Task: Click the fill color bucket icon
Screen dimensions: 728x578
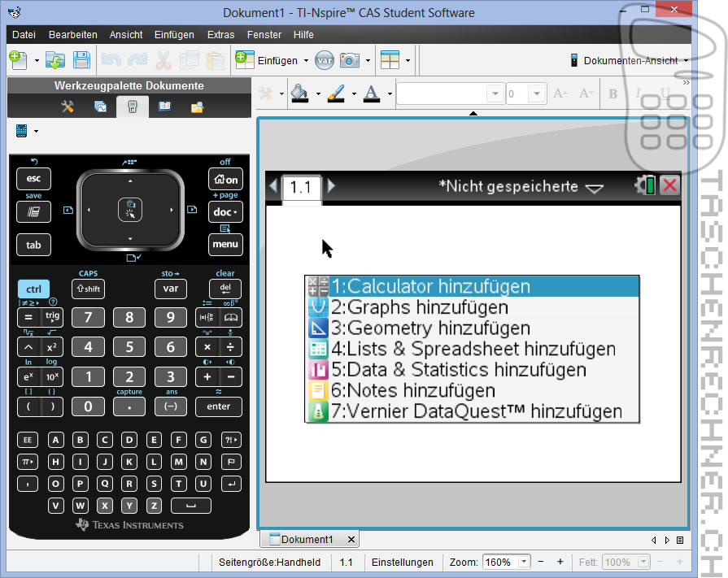Action: pos(299,93)
